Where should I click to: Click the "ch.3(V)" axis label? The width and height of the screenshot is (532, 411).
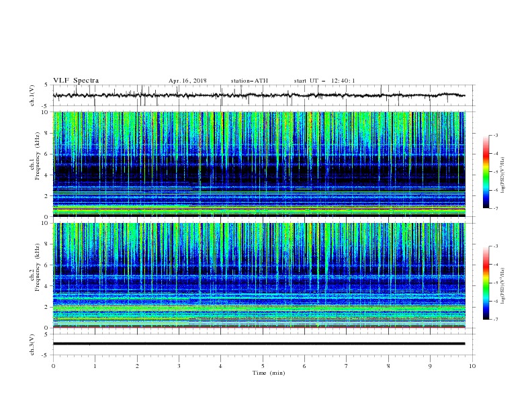click(x=32, y=345)
